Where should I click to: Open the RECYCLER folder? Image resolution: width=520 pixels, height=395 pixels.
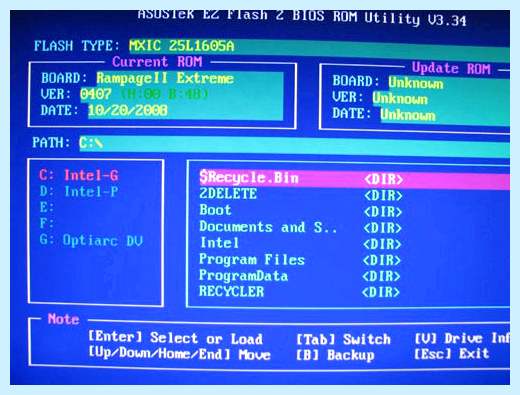point(299,292)
